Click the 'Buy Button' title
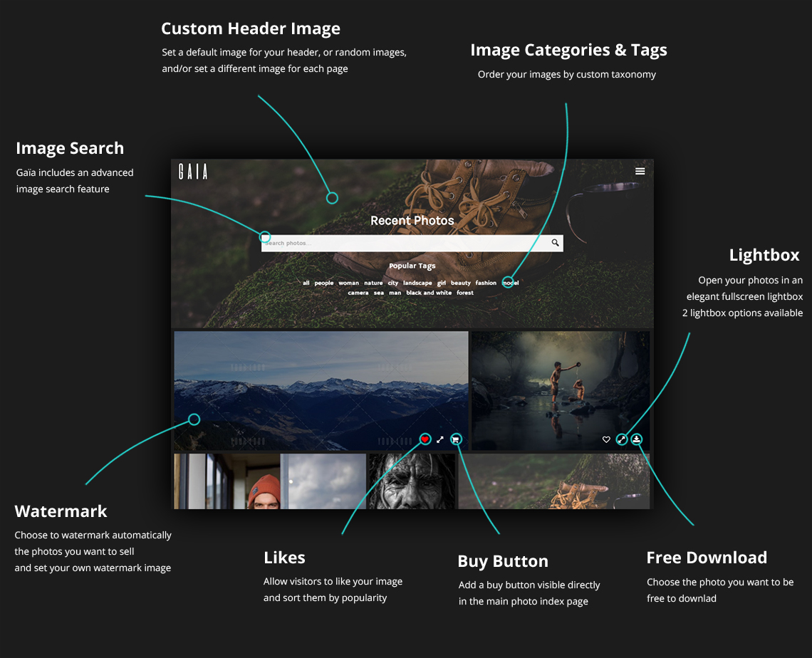This screenshot has width=812, height=658. (503, 561)
